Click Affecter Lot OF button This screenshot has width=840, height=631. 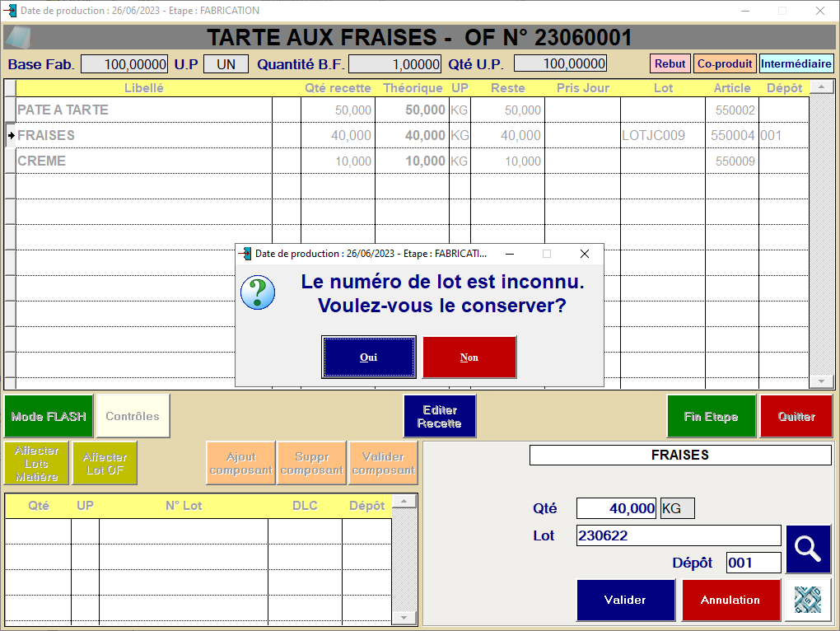pyautogui.click(x=105, y=463)
